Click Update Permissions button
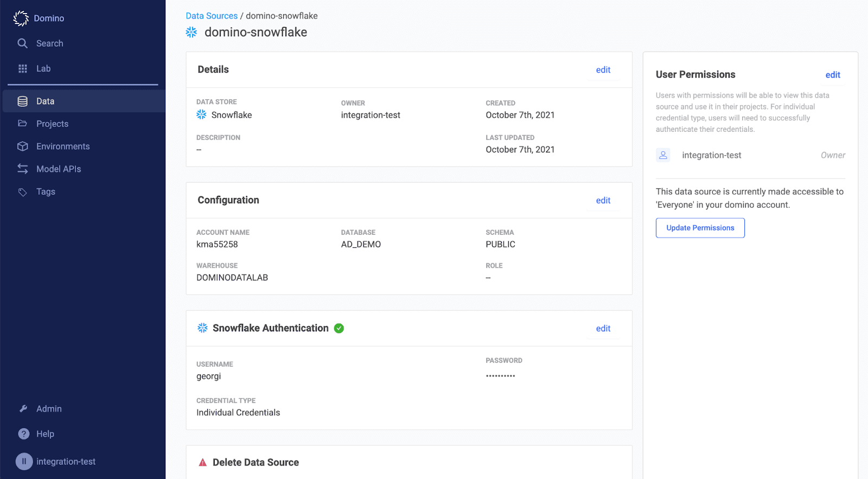This screenshot has width=868, height=479. (x=700, y=228)
